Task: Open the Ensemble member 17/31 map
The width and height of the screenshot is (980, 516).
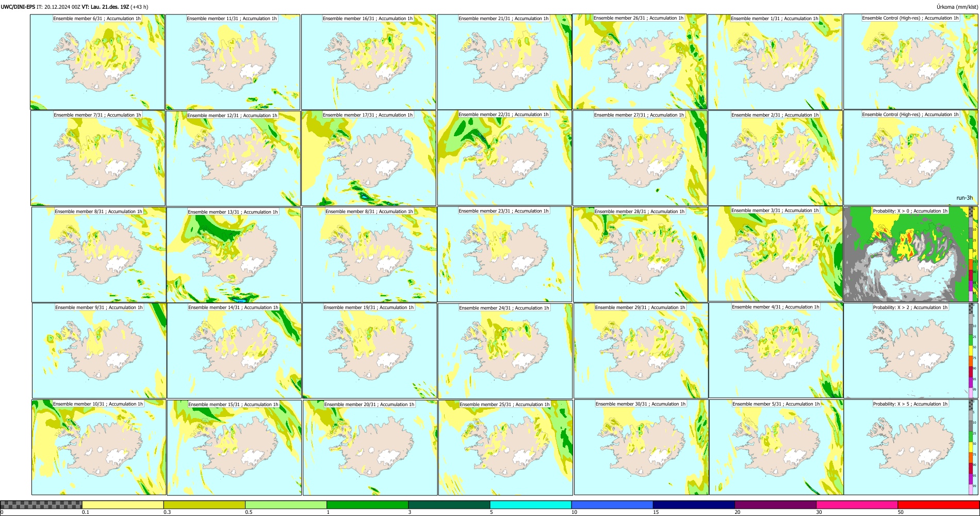Action: (x=369, y=158)
